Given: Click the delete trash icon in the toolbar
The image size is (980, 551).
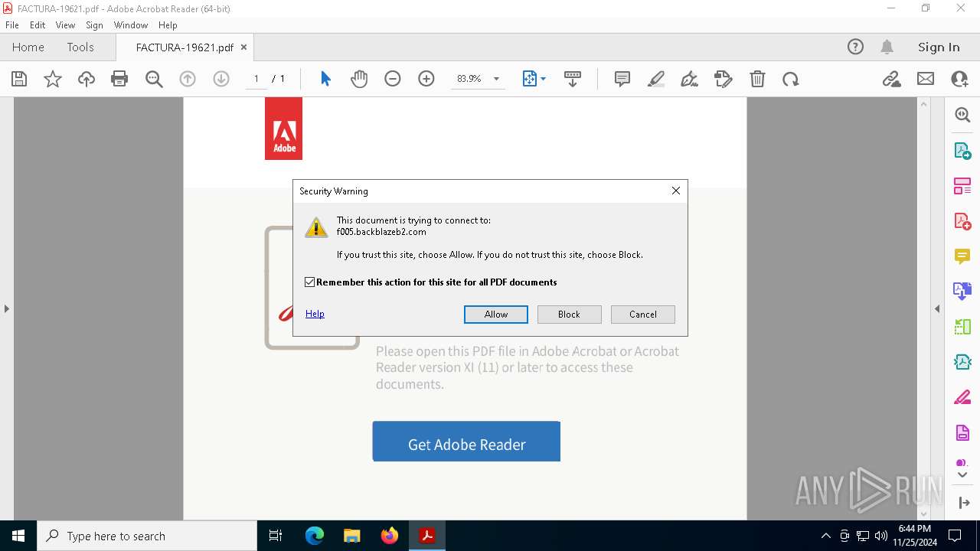Looking at the screenshot, I should point(757,79).
